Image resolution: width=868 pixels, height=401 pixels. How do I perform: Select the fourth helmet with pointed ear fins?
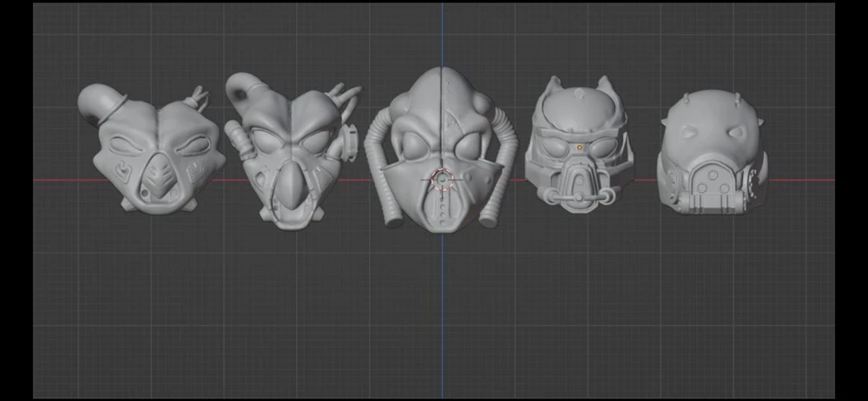[580, 146]
